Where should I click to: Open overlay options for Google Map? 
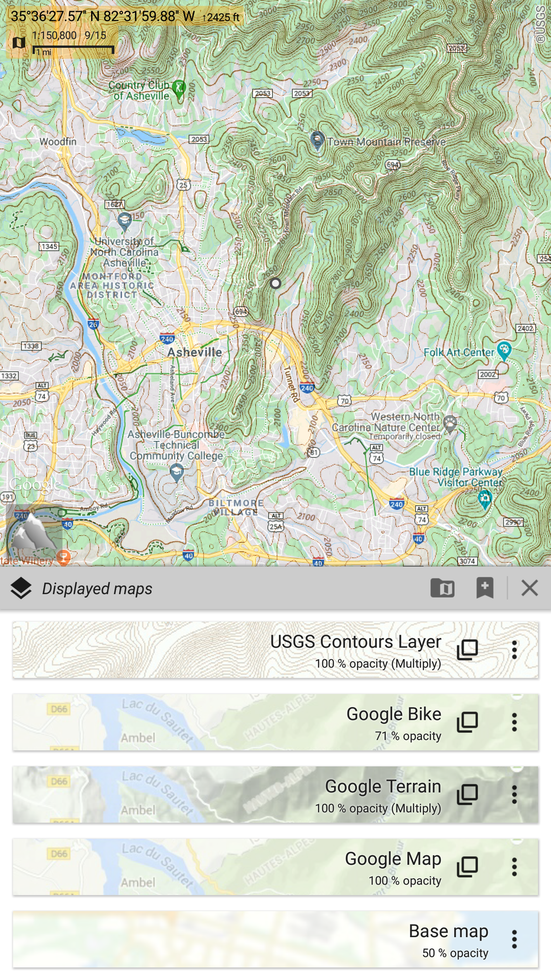[467, 867]
